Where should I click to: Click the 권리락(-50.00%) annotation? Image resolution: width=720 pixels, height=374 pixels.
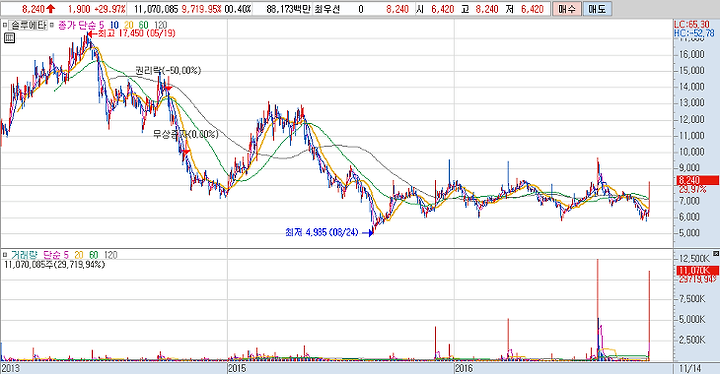tap(168, 70)
